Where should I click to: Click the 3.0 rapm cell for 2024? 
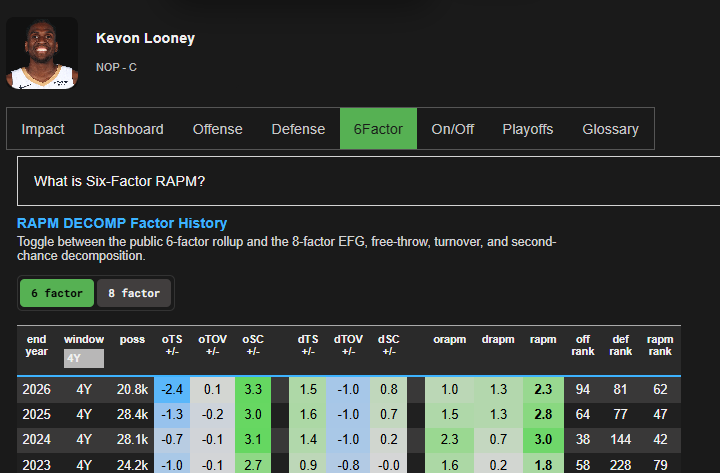[543, 440]
